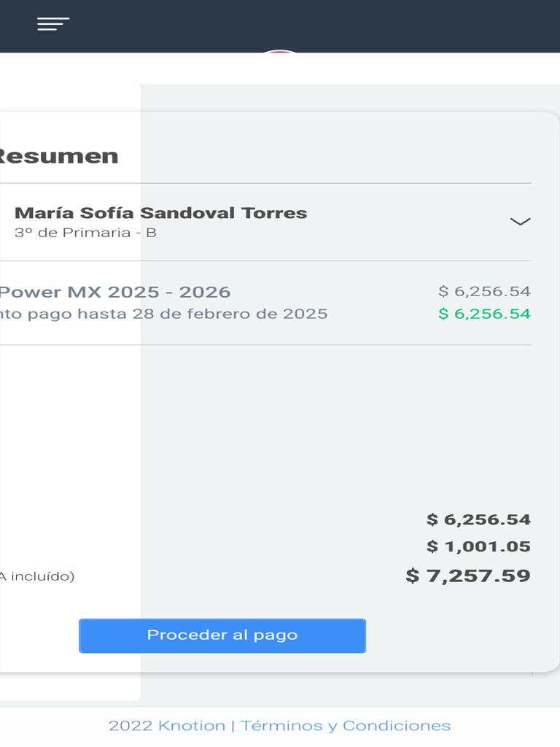Click the gray $ 6,256.54 list price
560x747 pixels.
pyautogui.click(x=484, y=292)
